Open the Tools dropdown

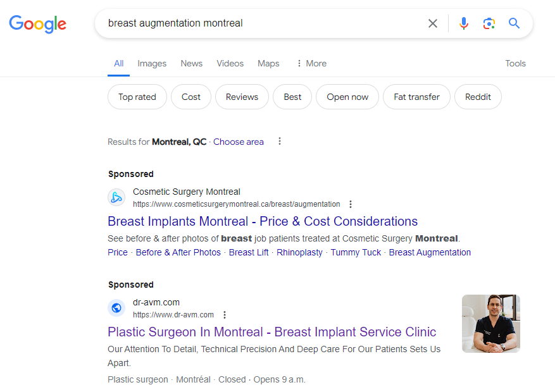pyautogui.click(x=515, y=63)
